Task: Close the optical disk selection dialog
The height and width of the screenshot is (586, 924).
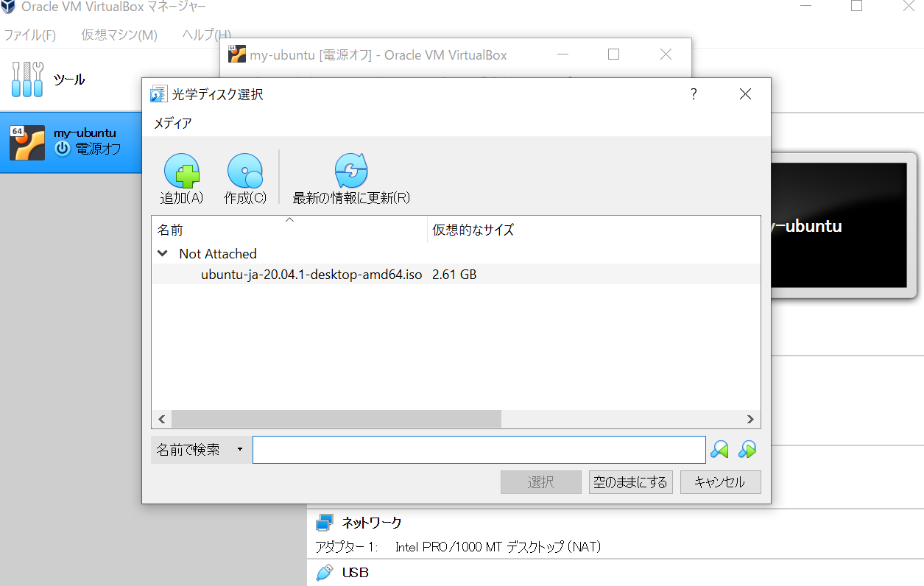Action: [745, 94]
